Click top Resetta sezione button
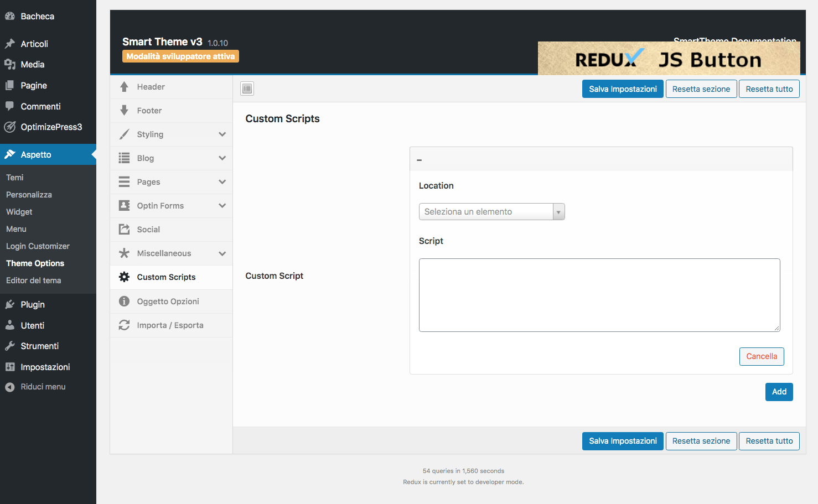The image size is (818, 504). coord(701,89)
